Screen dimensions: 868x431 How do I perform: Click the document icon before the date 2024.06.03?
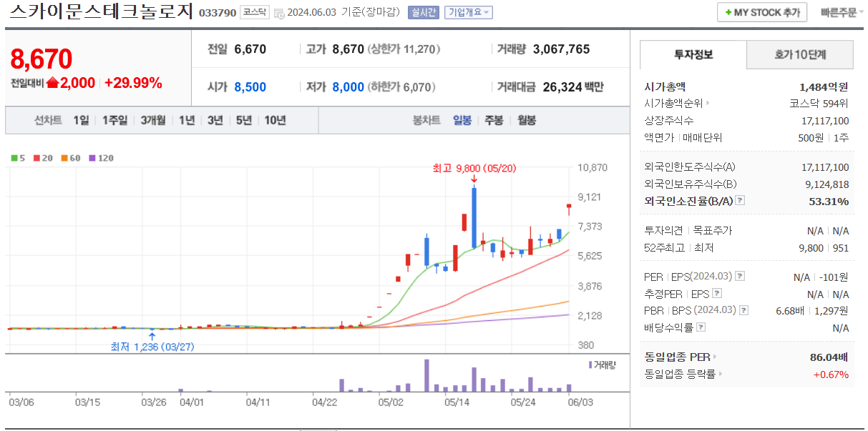(x=279, y=13)
